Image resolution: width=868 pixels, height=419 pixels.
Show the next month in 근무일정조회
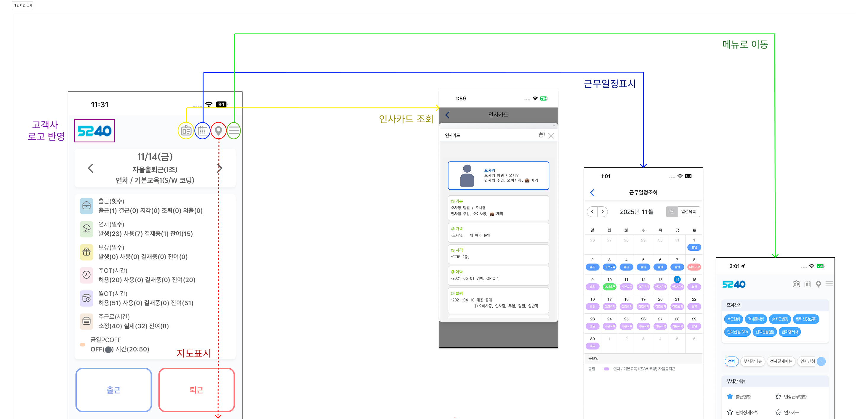coord(603,211)
